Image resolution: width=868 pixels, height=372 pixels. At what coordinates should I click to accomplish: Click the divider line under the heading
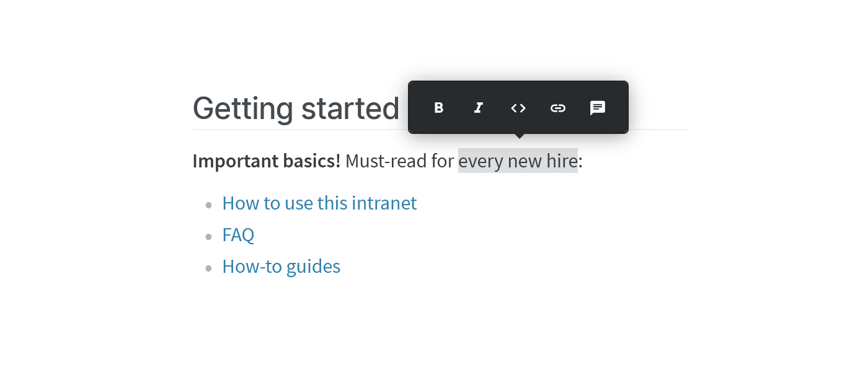pos(310,130)
